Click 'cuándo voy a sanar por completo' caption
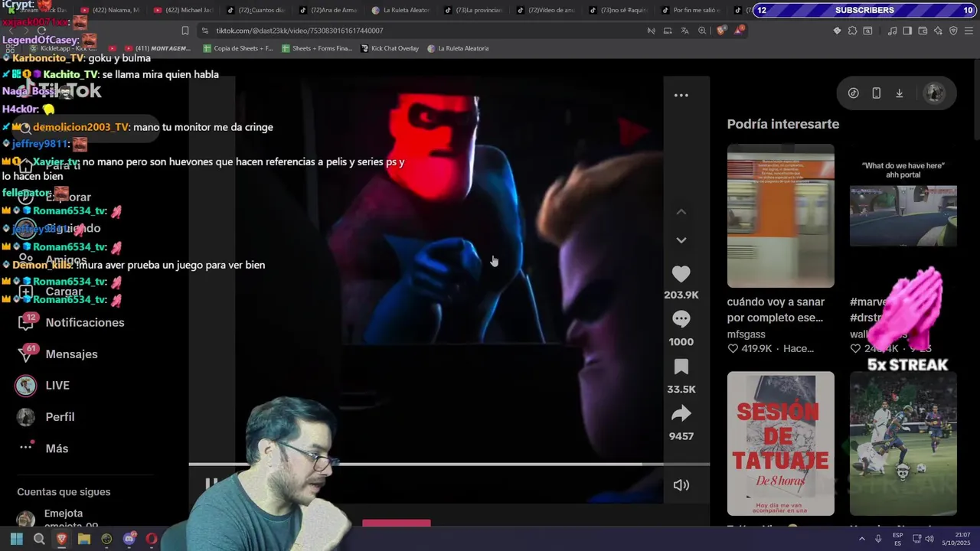This screenshot has width=980, height=551. [x=776, y=310]
